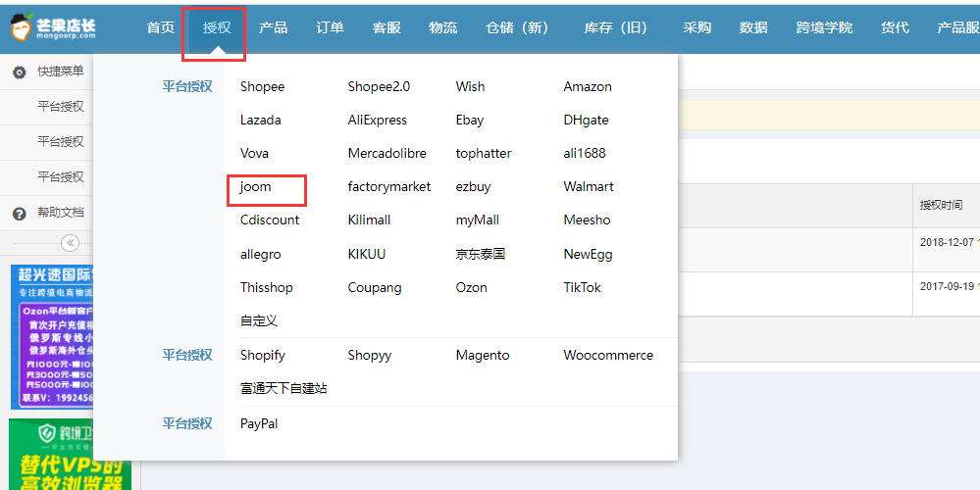
Task: Choose NewEgg from the platform list
Action: click(x=589, y=254)
